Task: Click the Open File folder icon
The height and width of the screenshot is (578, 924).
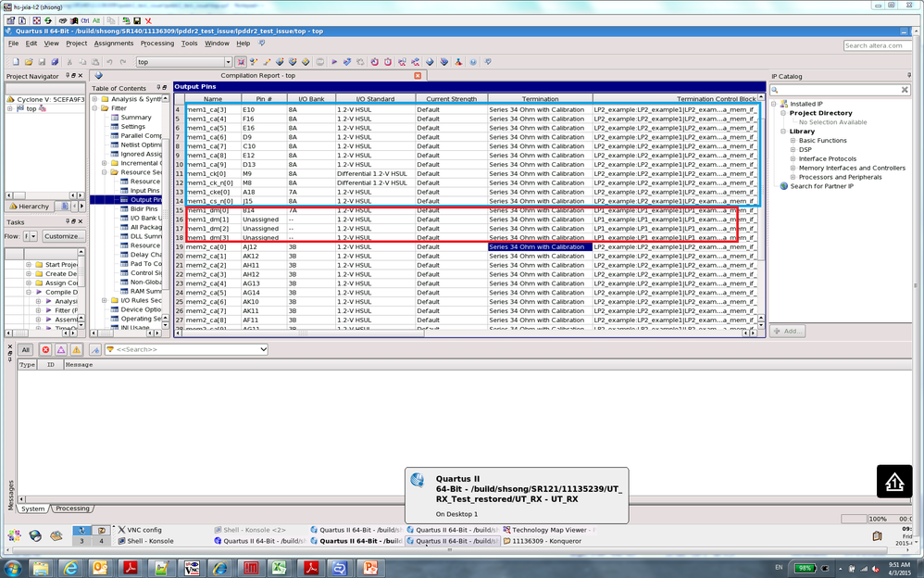Action: 29,62
